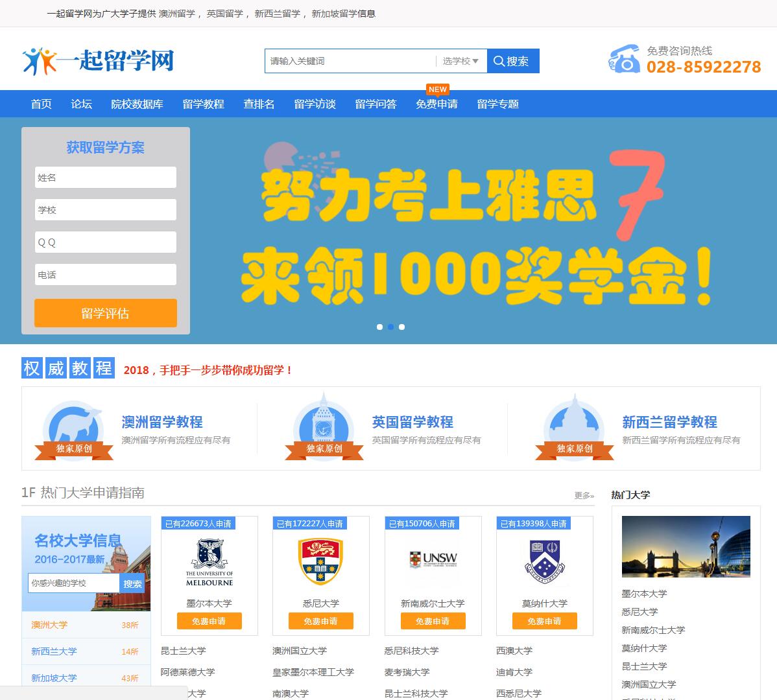
Task: Click the University of Melbourne logo
Action: point(209,563)
